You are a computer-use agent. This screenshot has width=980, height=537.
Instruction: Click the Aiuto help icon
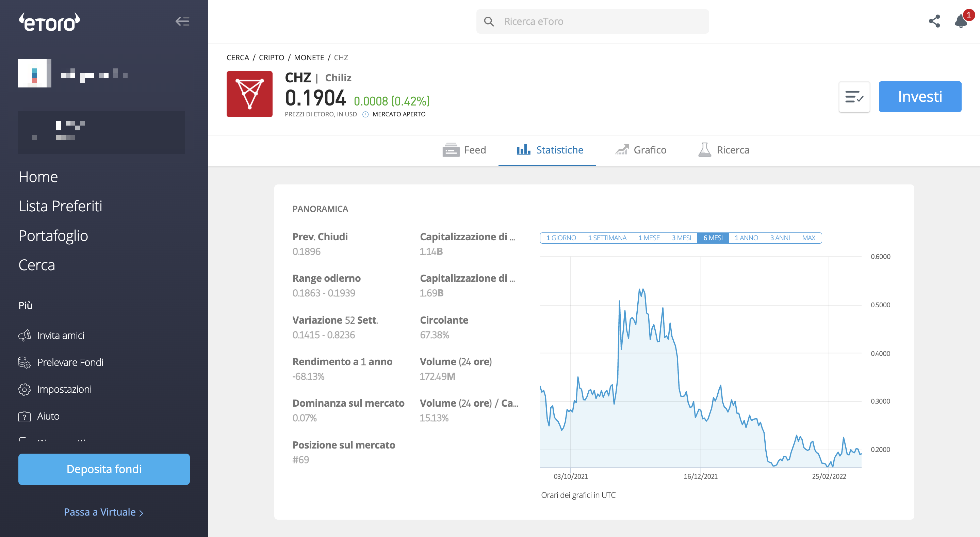point(24,416)
